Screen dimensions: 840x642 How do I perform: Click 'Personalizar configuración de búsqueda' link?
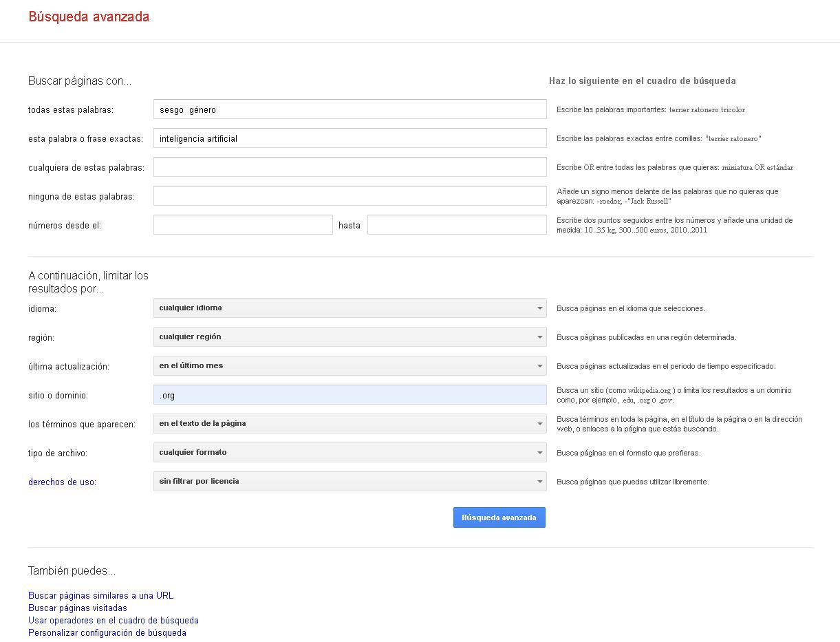click(x=107, y=633)
